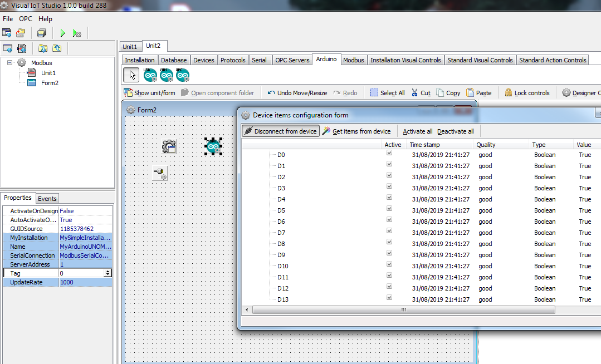Image resolution: width=601 pixels, height=364 pixels.
Task: Click the UpdateRate value 1000
Action: [85, 282]
